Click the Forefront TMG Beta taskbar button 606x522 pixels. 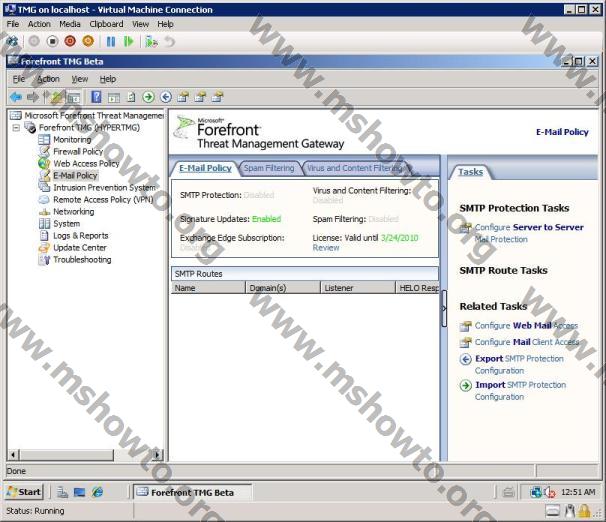[x=192, y=492]
